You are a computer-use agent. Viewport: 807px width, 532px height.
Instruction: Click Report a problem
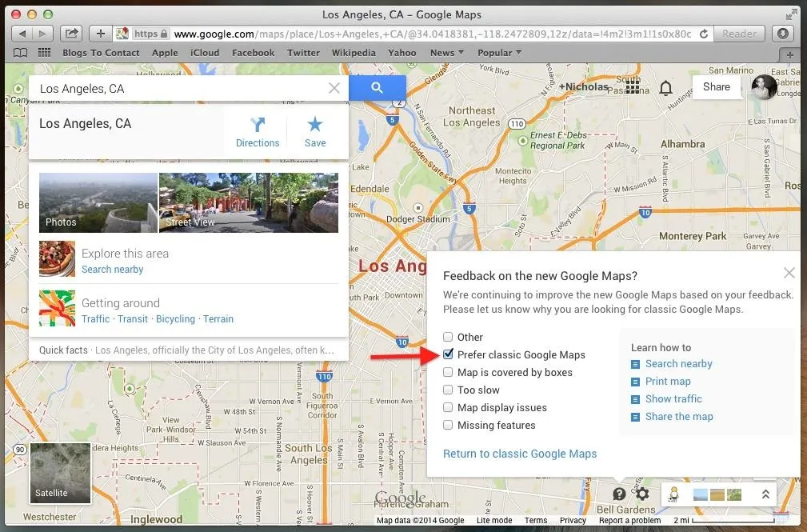point(629,520)
